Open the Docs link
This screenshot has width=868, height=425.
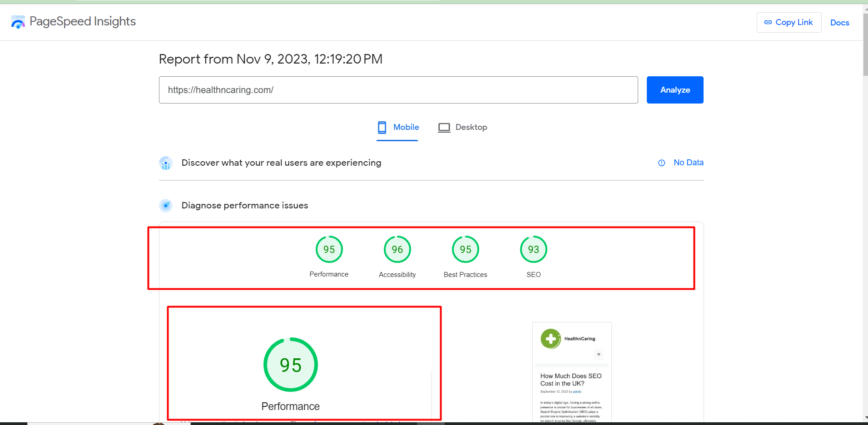pyautogui.click(x=839, y=23)
